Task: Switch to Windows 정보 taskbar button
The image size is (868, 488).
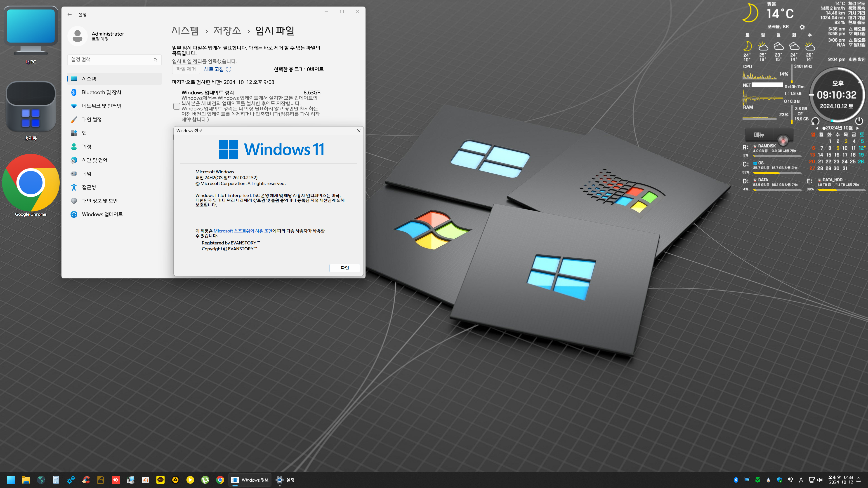Action: tap(250, 480)
